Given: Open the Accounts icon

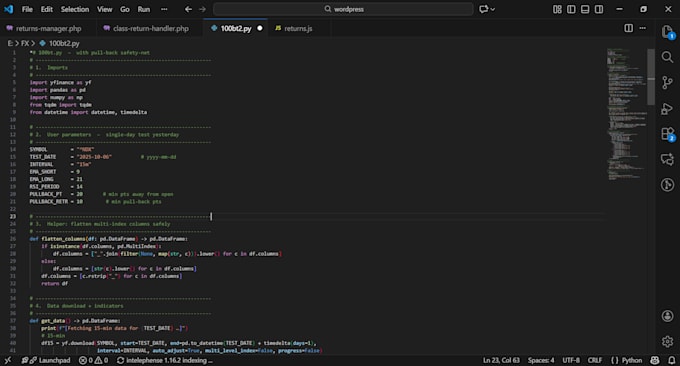Looking at the screenshot, I should tap(667, 316).
